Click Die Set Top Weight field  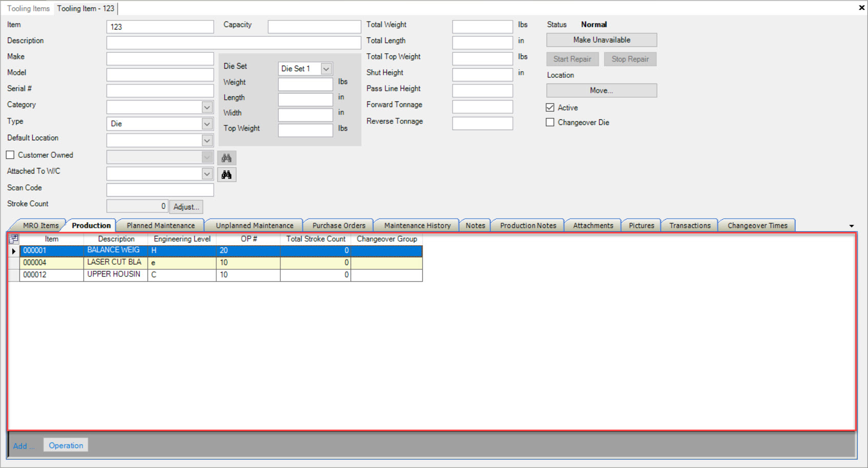305,131
